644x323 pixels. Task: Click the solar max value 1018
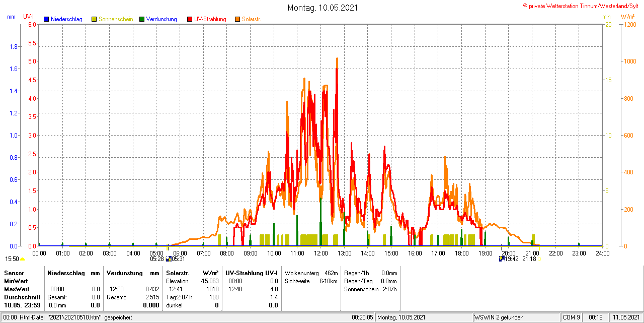pyautogui.click(x=212, y=289)
